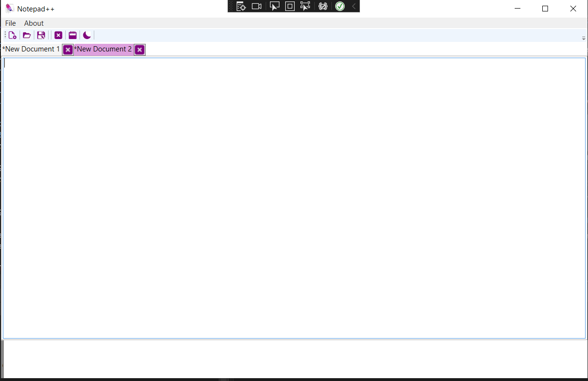This screenshot has height=381, width=588.
Task: Open the File menu
Action: (x=10, y=23)
